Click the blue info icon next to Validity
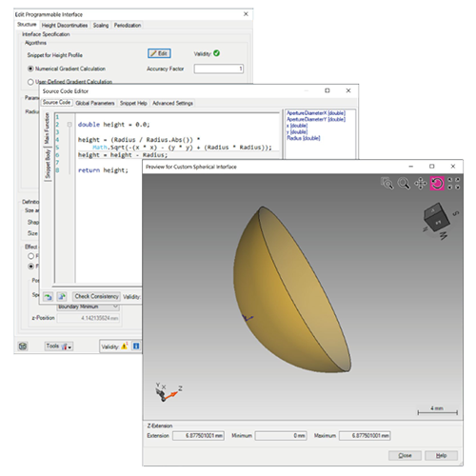 click(x=136, y=346)
